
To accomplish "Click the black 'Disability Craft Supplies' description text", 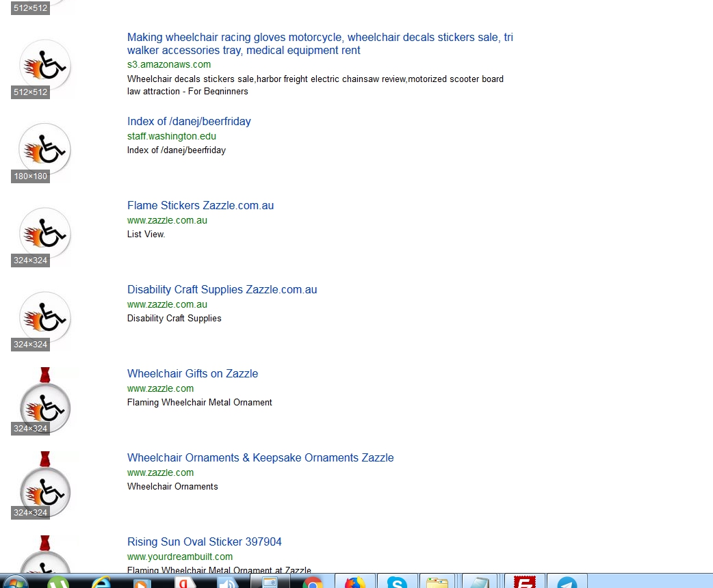I will click(x=174, y=318).
